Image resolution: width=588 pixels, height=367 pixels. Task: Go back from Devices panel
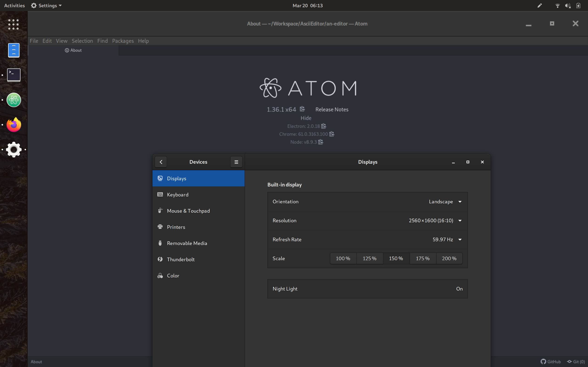[x=161, y=162]
